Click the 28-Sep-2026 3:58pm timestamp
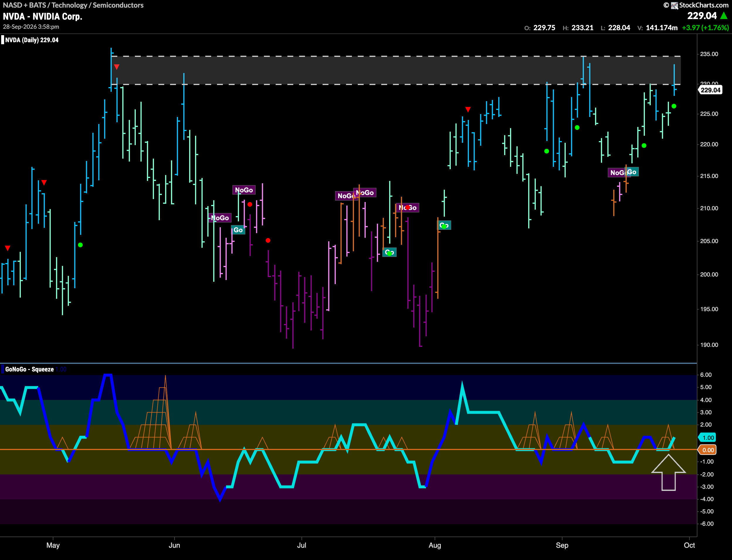 point(31,27)
